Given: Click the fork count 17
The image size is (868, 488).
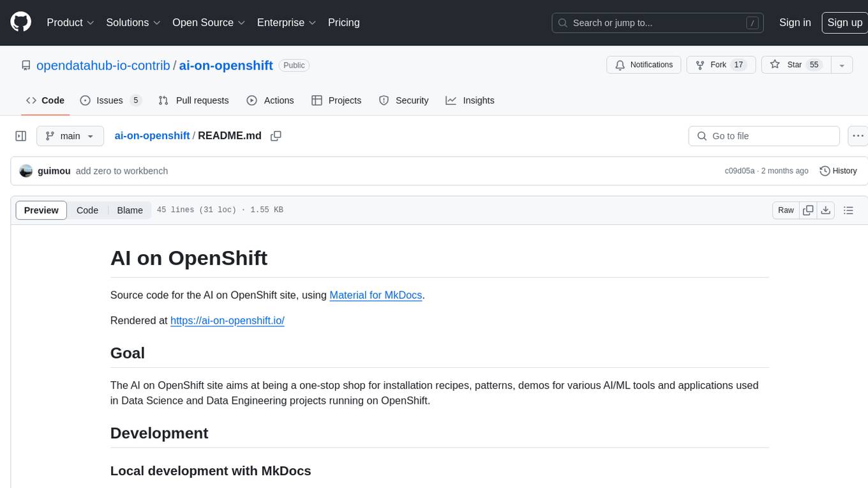Looking at the screenshot, I should point(738,65).
